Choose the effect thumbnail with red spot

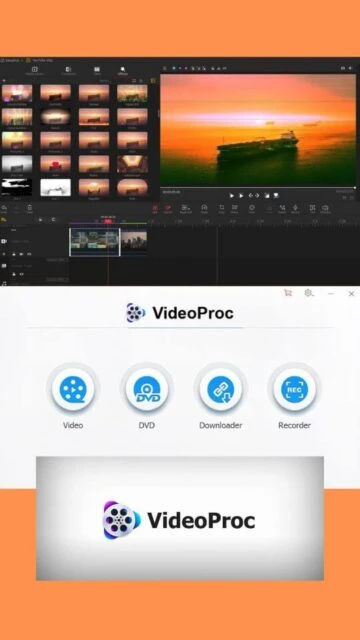pyautogui.click(x=55, y=164)
